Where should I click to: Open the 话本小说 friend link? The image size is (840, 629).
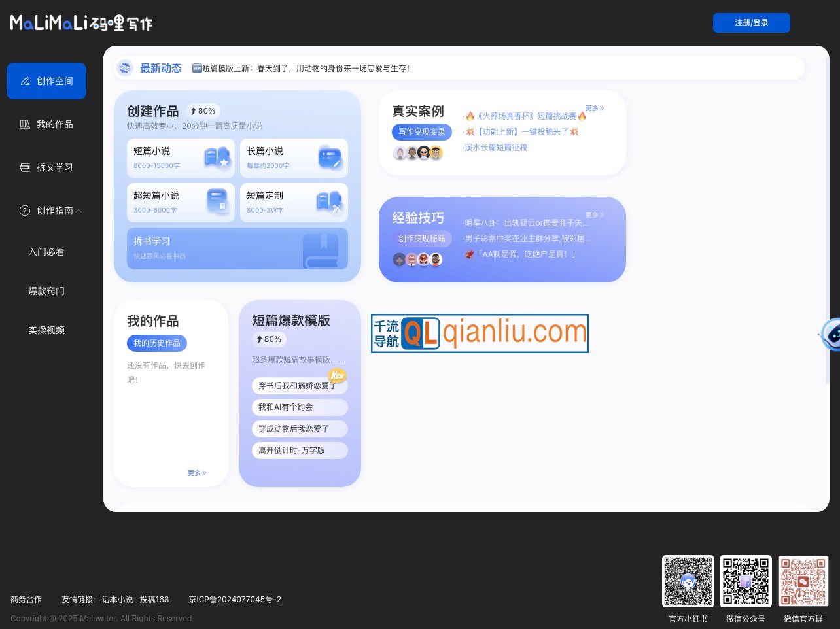[117, 599]
